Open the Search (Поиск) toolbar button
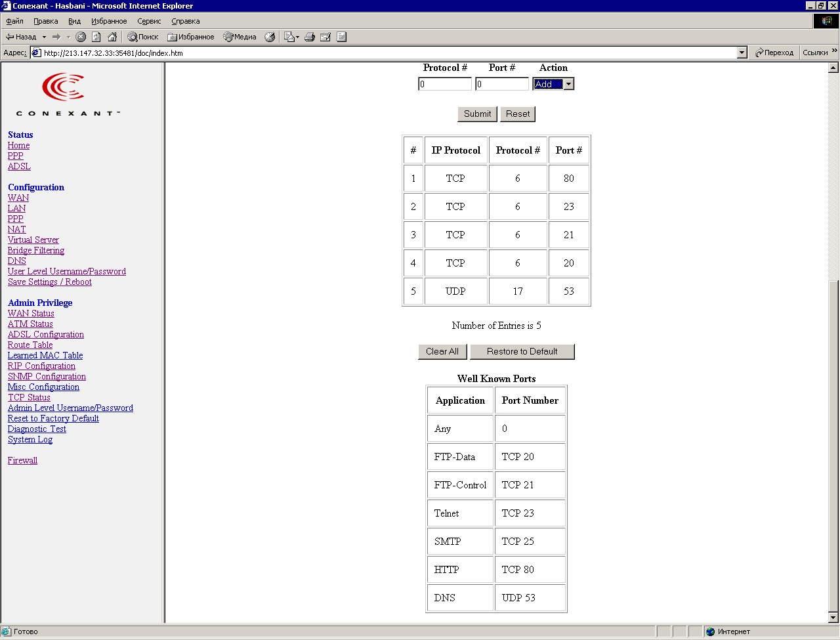Image resolution: width=840 pixels, height=640 pixels. (143, 37)
